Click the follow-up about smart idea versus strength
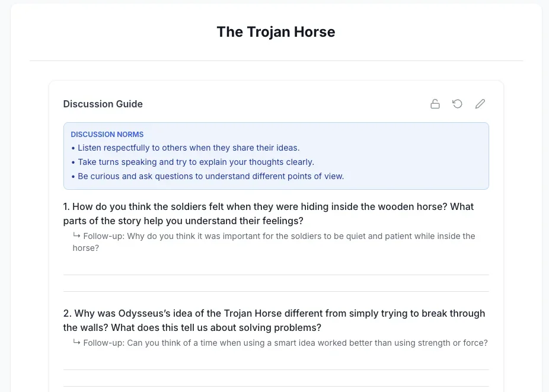This screenshot has height=392, width=549. pyautogui.click(x=285, y=343)
